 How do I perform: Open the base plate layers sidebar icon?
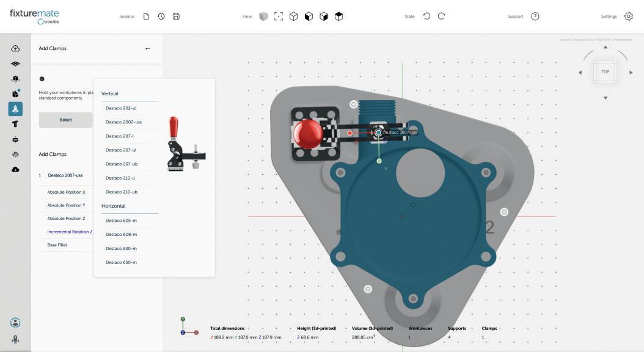[x=15, y=64]
